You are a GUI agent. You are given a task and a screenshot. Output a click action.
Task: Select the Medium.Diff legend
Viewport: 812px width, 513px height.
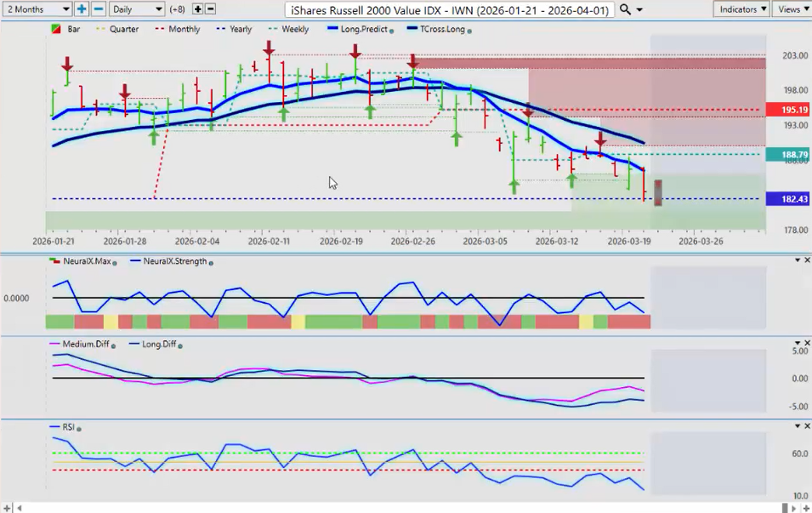80,344
